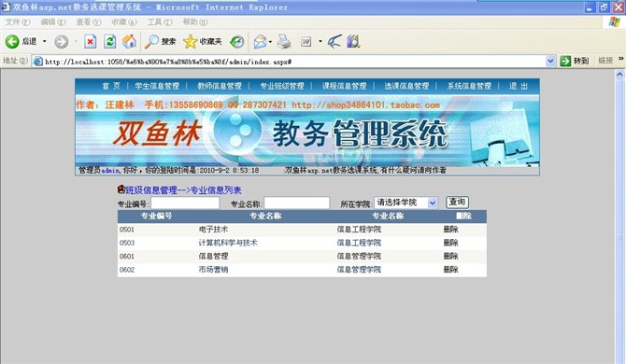Open Edit icon dropdown arrow
Viewport: 626px width, 364px height.
pos(320,41)
